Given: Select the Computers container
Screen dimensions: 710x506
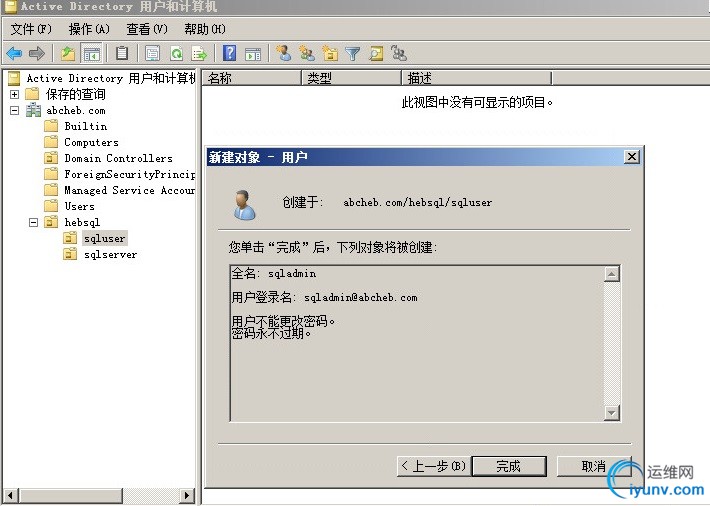Looking at the screenshot, I should click(91, 142).
